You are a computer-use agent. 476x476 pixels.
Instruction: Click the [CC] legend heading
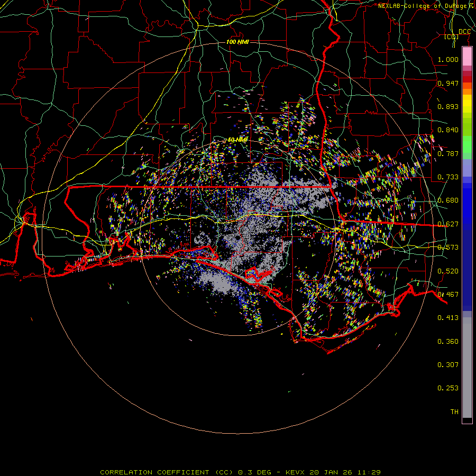coord(452,36)
